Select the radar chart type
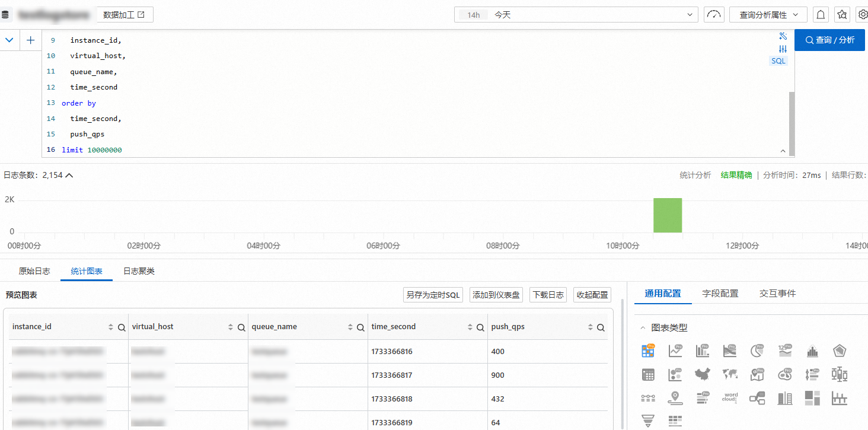 coord(840,351)
